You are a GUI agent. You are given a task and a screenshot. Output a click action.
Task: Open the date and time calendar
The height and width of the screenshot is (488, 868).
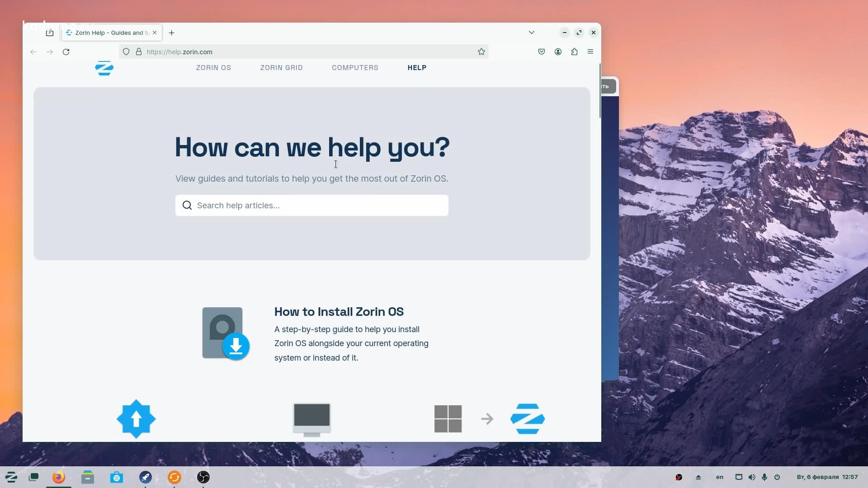(827, 477)
